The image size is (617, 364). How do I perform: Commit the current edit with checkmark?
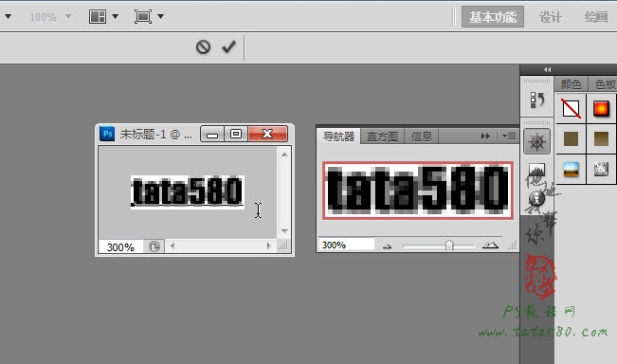pyautogui.click(x=228, y=46)
